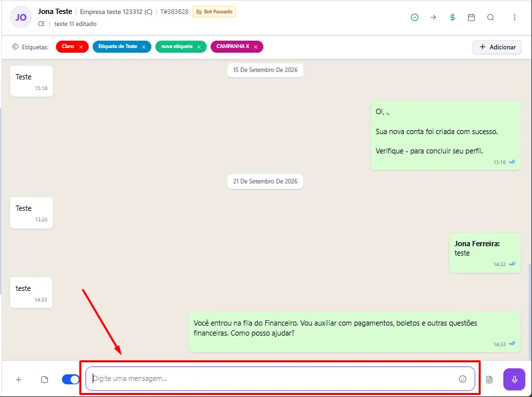
Task: Click the Adicionar tag button
Action: coord(497,47)
